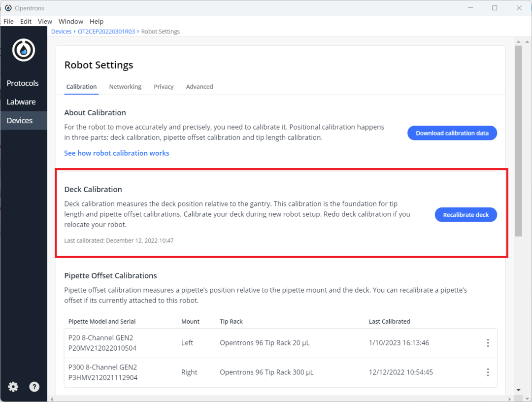Click the 'About Calibration' heading
532x402 pixels.
coord(95,113)
